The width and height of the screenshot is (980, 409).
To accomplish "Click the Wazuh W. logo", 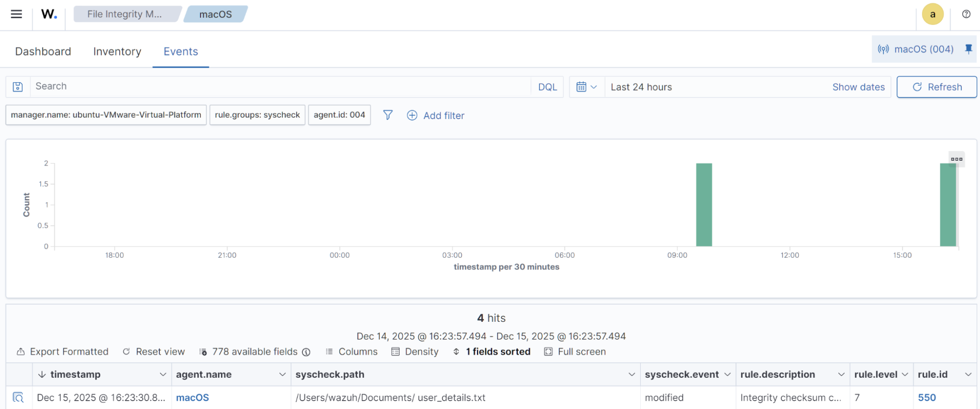I will pyautogui.click(x=49, y=14).
